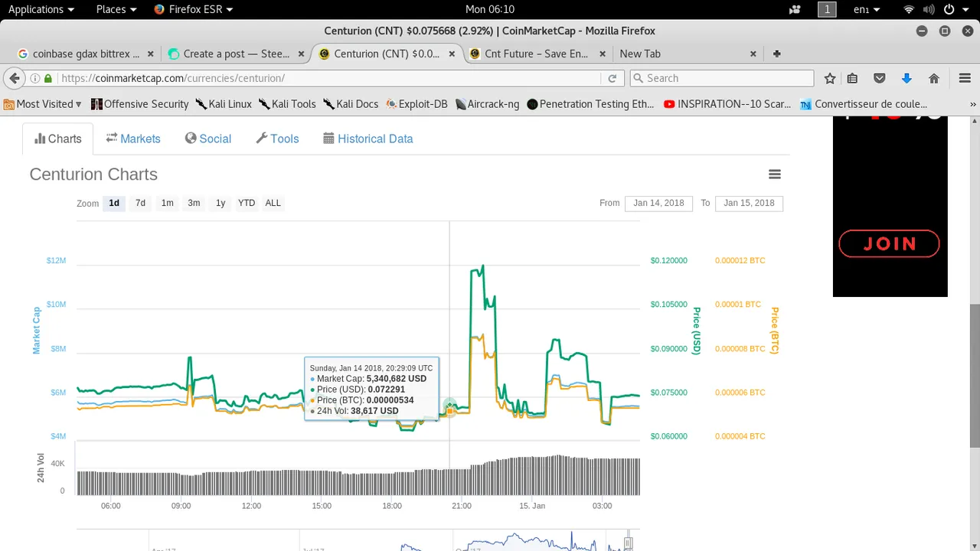Click the To date field Jan 15, 2018
The width and height of the screenshot is (980, 551).
(749, 203)
